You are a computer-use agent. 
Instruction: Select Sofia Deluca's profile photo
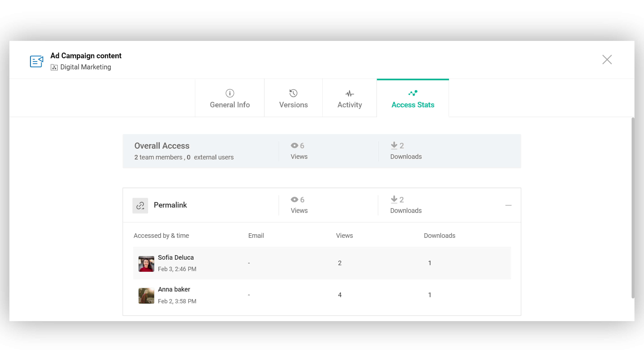146,264
